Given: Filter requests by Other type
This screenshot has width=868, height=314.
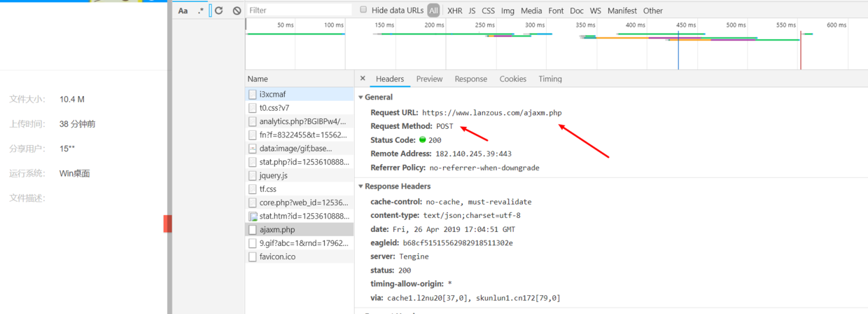Looking at the screenshot, I should coord(653,11).
